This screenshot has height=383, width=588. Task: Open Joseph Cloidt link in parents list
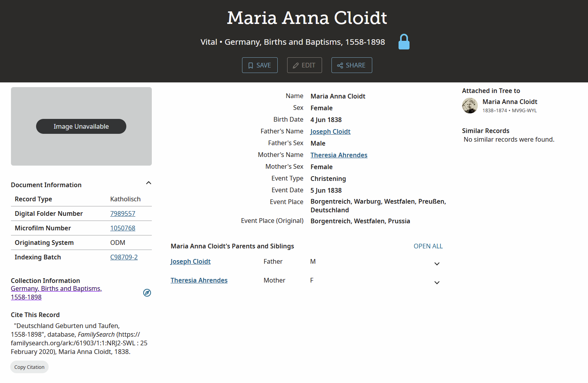pyautogui.click(x=191, y=261)
